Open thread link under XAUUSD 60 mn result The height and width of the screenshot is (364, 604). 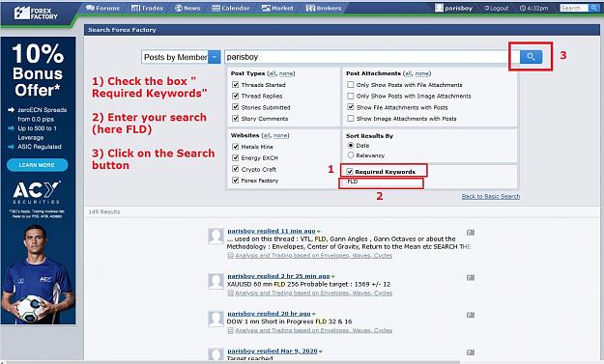(313, 293)
